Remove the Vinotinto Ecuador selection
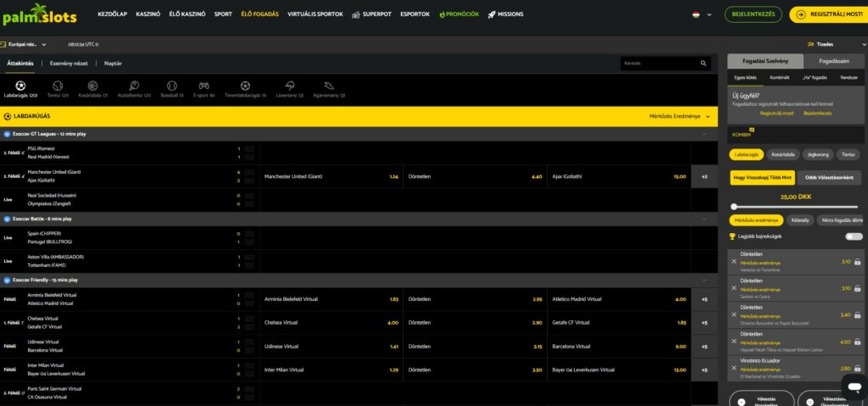Image resolution: width=868 pixels, height=406 pixels. tap(734, 369)
